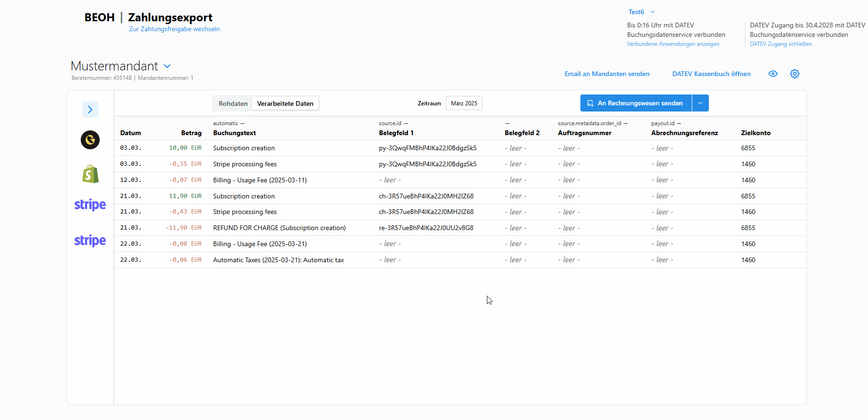The image size is (868, 420).
Task: Click the Buchungstext column header
Action: click(234, 133)
